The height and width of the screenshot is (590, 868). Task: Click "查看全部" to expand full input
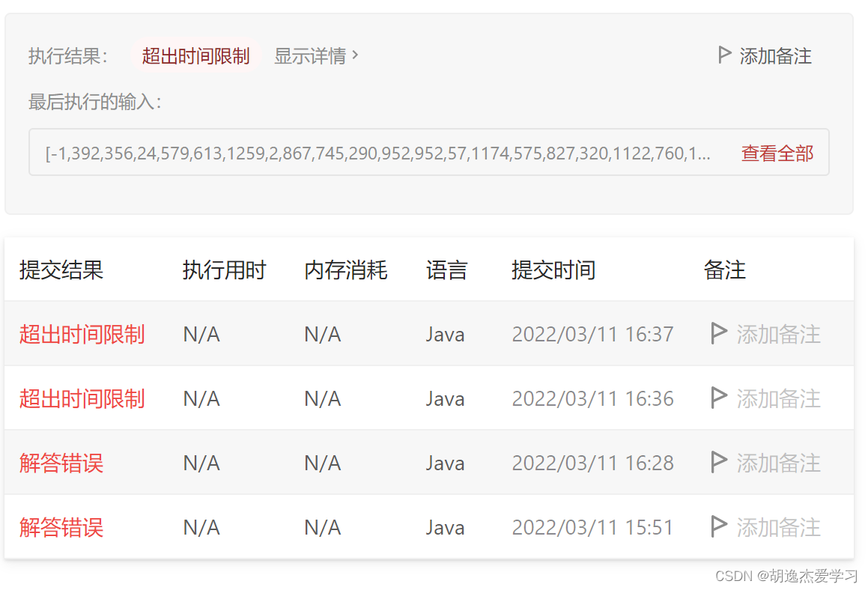[x=777, y=153]
